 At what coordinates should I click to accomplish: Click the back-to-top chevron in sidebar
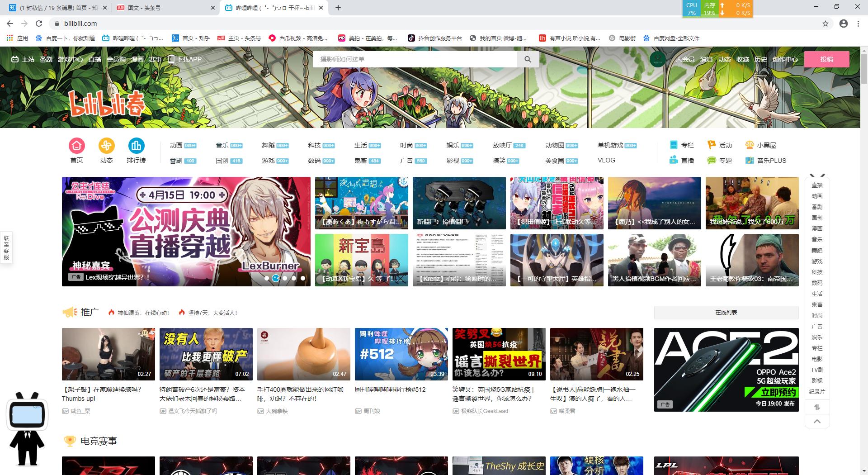pos(817,422)
